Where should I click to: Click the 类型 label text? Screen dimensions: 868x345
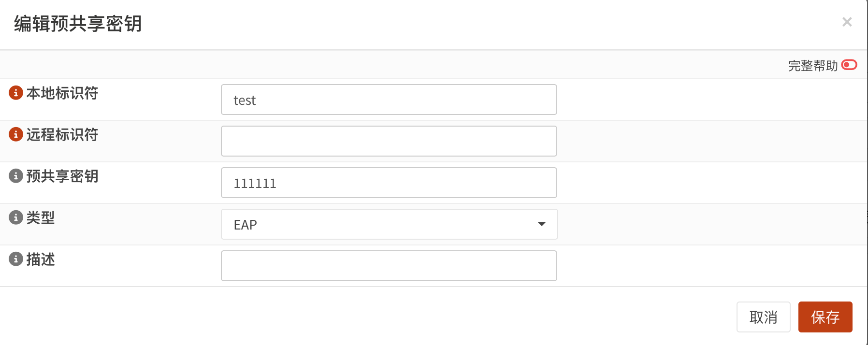coord(41,217)
